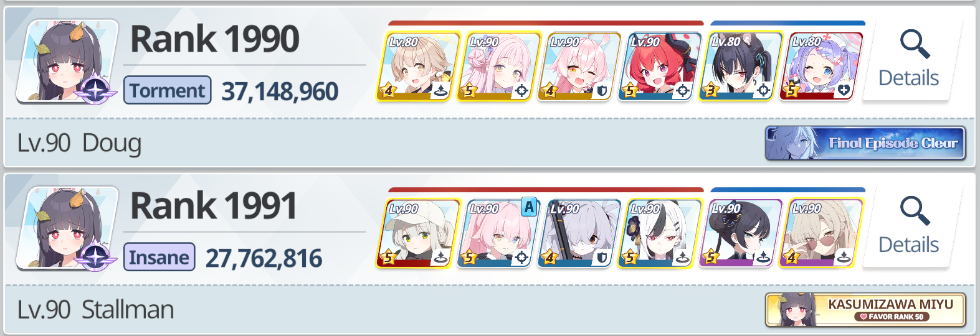The width and height of the screenshot is (980, 336).
Task: Click the Insane difficulty badge
Action: click(x=159, y=257)
